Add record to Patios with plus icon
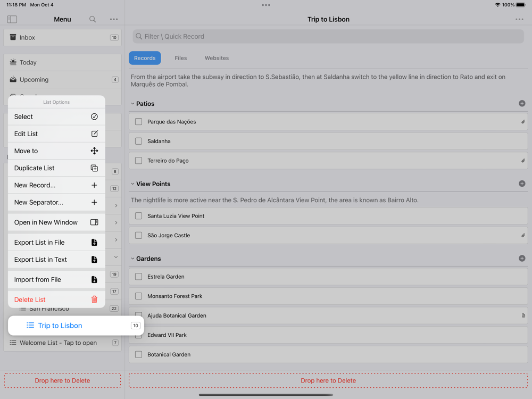 tap(522, 104)
